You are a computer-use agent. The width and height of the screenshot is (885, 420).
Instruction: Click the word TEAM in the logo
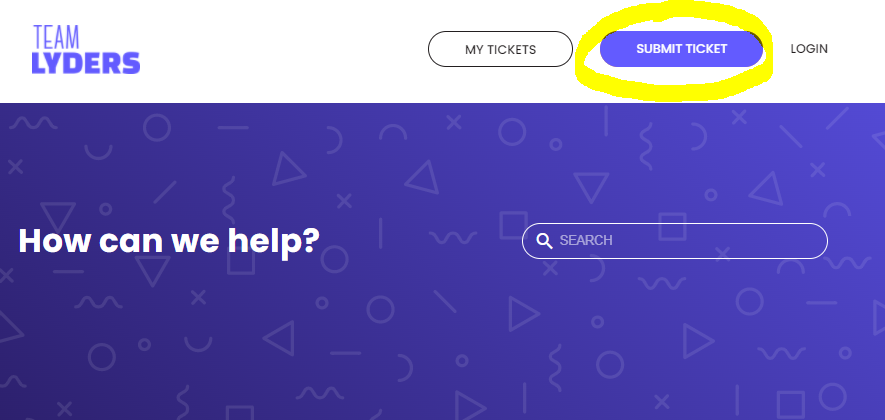click(x=56, y=38)
